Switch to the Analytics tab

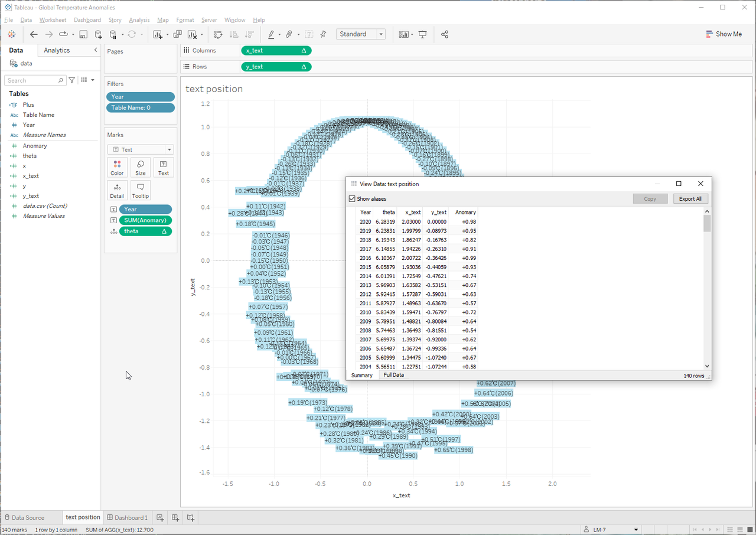[57, 50]
